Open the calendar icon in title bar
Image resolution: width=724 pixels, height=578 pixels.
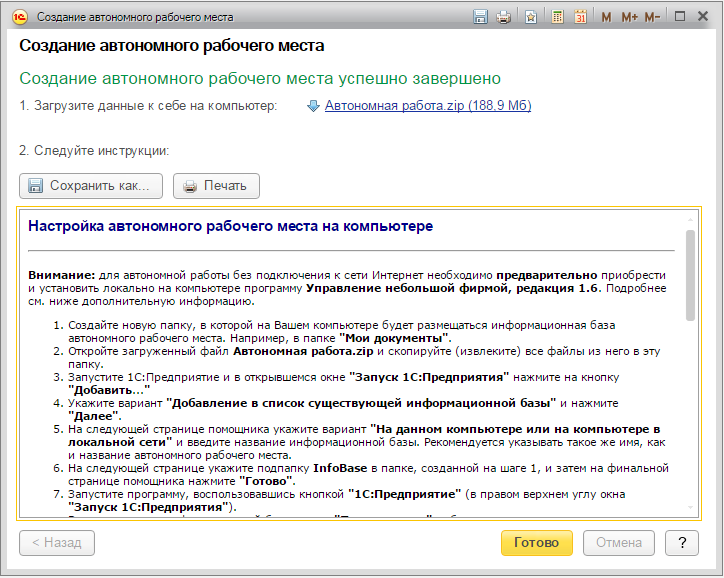(580, 17)
